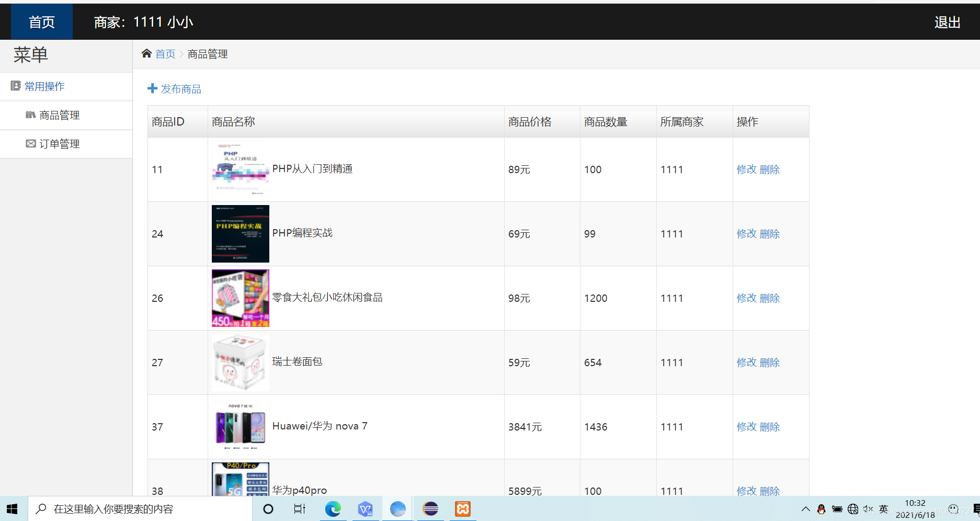Open WPS Office from taskbar

[x=365, y=509]
